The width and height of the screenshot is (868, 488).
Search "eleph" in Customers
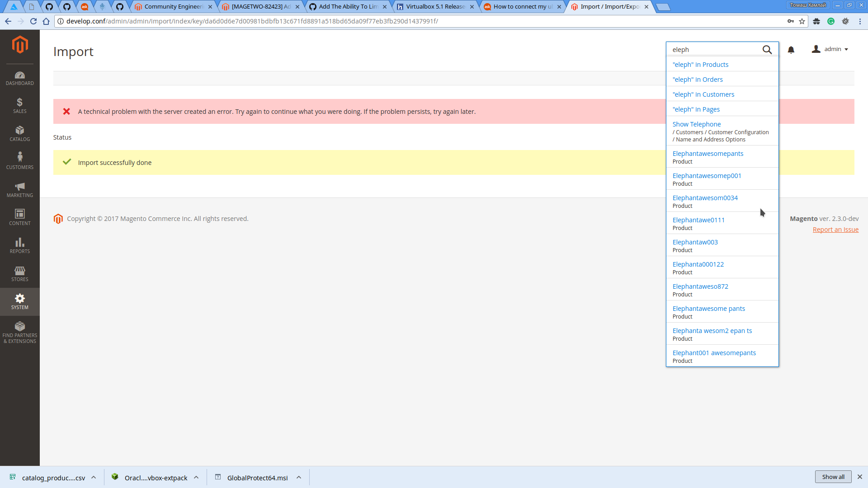tap(703, 94)
